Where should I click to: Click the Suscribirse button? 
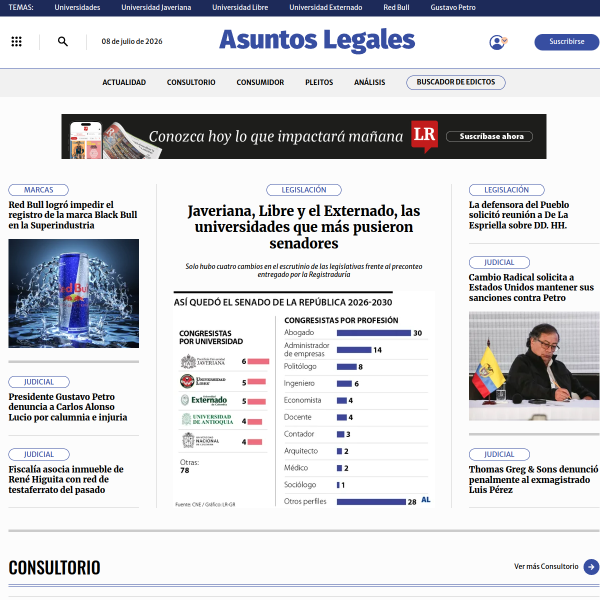pos(566,42)
